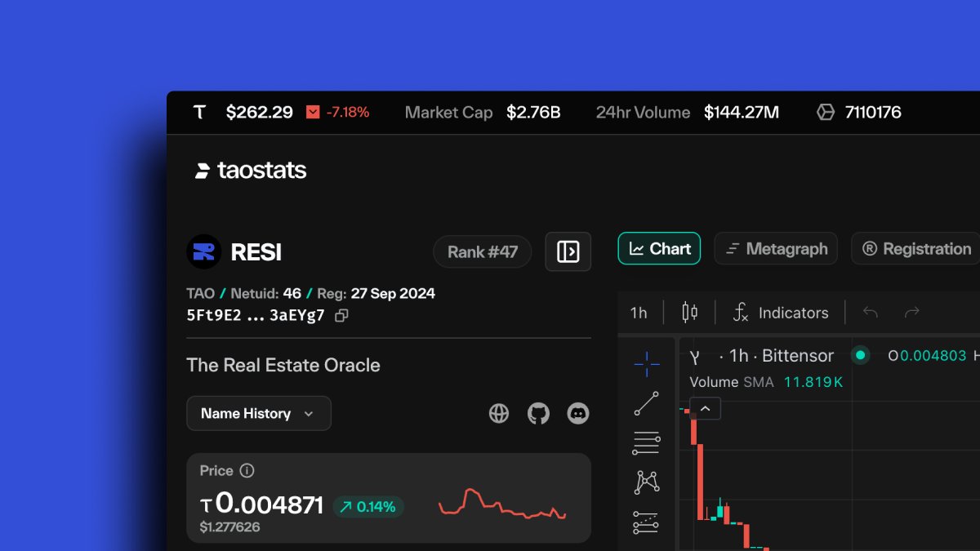Click the Rank #47 badge
980x551 pixels.
pos(482,252)
